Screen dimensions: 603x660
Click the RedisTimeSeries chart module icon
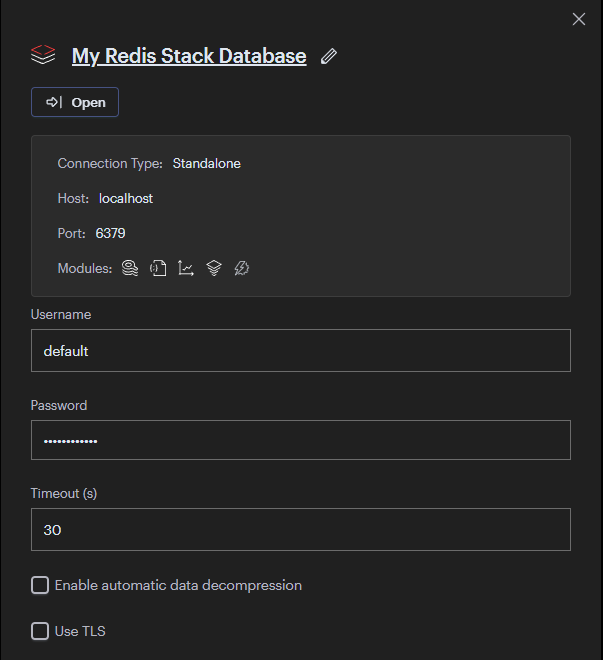point(186,268)
